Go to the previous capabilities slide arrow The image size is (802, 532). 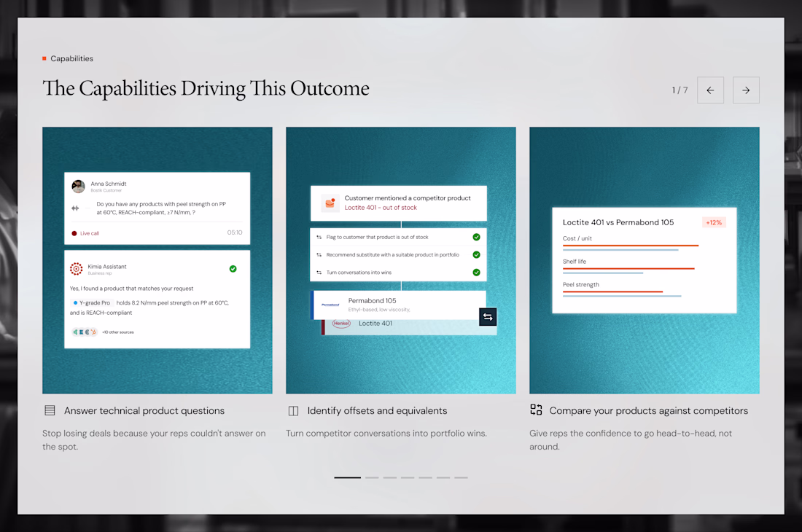(x=710, y=90)
